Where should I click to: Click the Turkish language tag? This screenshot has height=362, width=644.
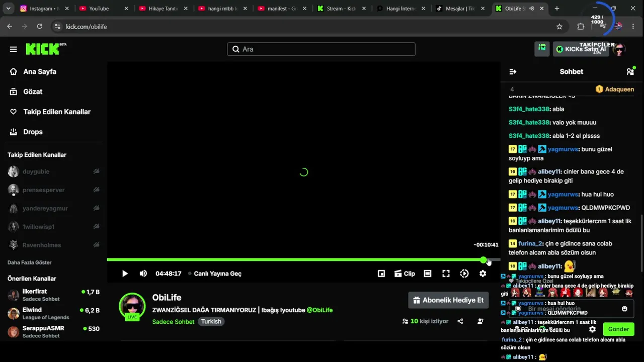(211, 322)
